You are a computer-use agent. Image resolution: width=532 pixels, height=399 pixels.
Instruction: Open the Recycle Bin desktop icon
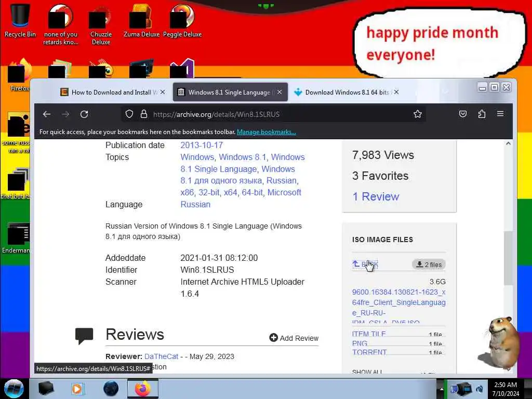20,21
